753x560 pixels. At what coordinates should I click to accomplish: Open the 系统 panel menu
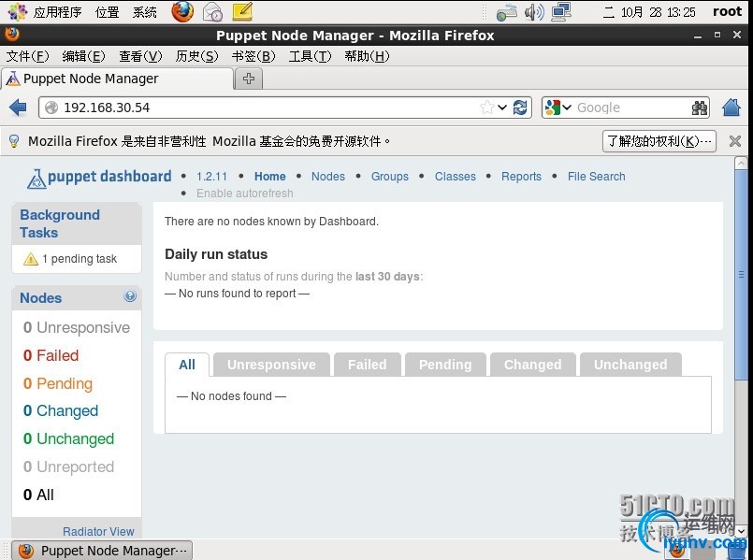tap(145, 12)
